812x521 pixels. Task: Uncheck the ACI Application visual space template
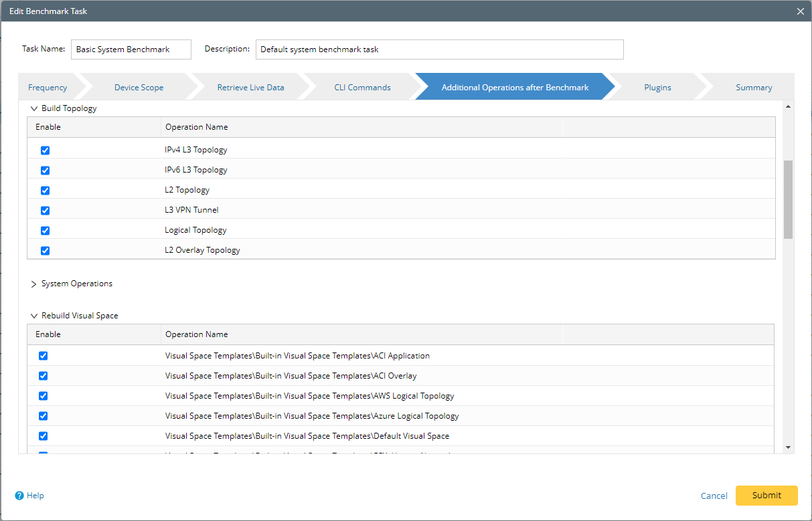coord(43,356)
